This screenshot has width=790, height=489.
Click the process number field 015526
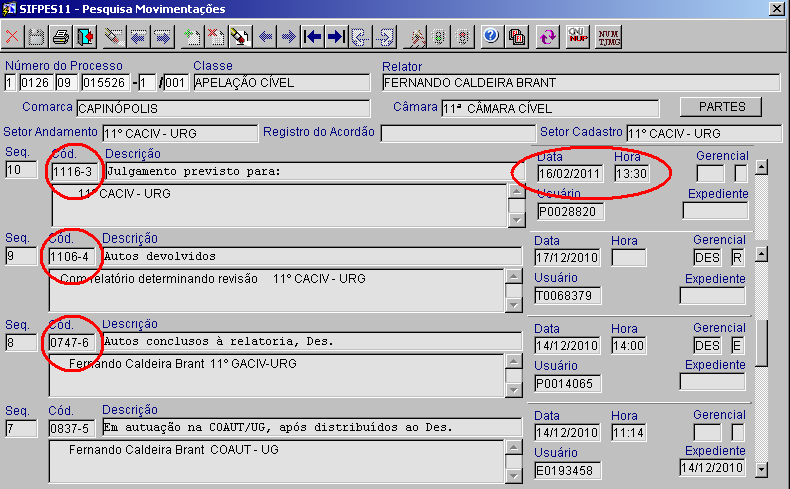tap(104, 83)
